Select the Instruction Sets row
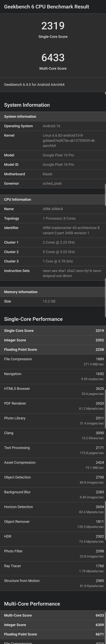The image size is (106, 644). (53, 273)
